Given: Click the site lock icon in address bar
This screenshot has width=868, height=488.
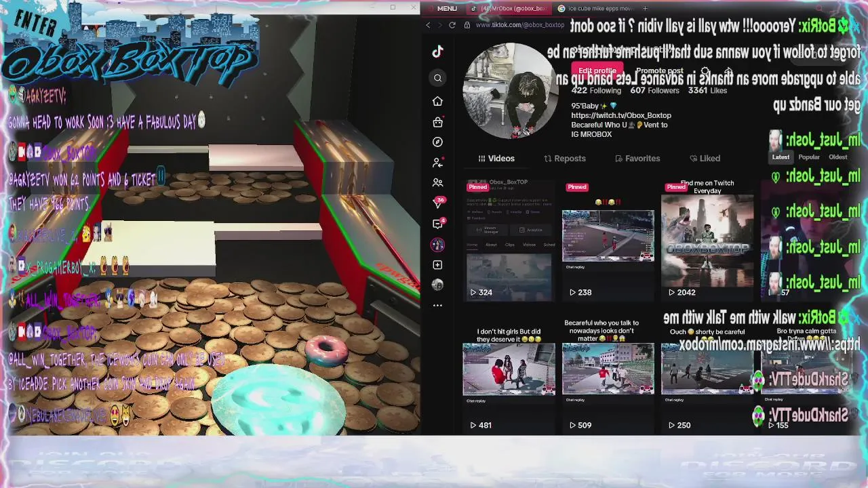Looking at the screenshot, I should (467, 25).
